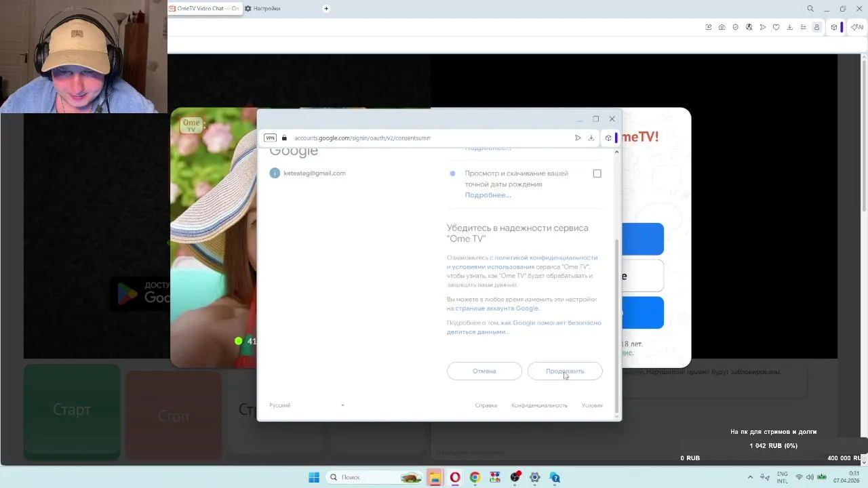Click the padlock icon in popup address bar
This screenshot has width=868, height=488.
click(x=285, y=138)
